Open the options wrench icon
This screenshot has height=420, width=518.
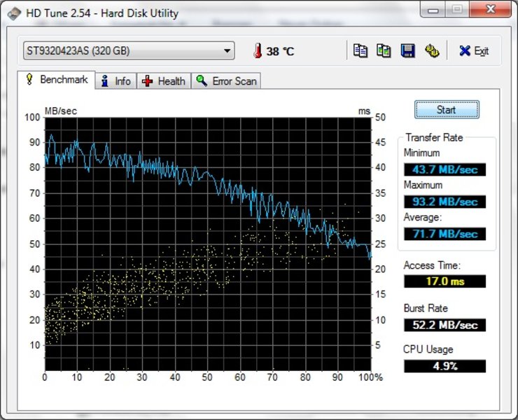coord(431,51)
